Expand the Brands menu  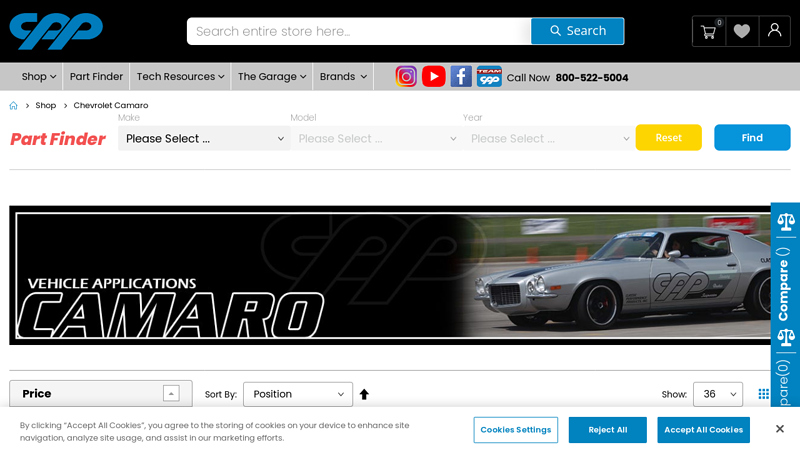coord(343,77)
